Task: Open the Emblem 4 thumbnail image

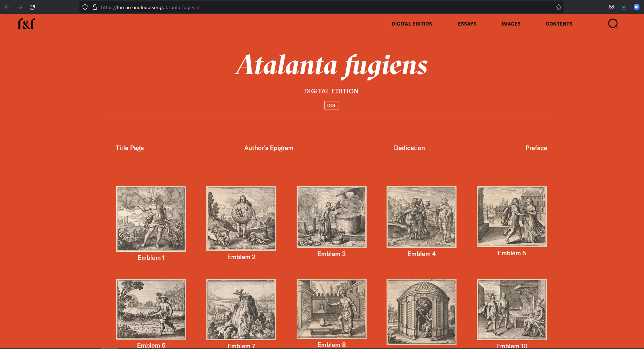Action: pyautogui.click(x=422, y=217)
